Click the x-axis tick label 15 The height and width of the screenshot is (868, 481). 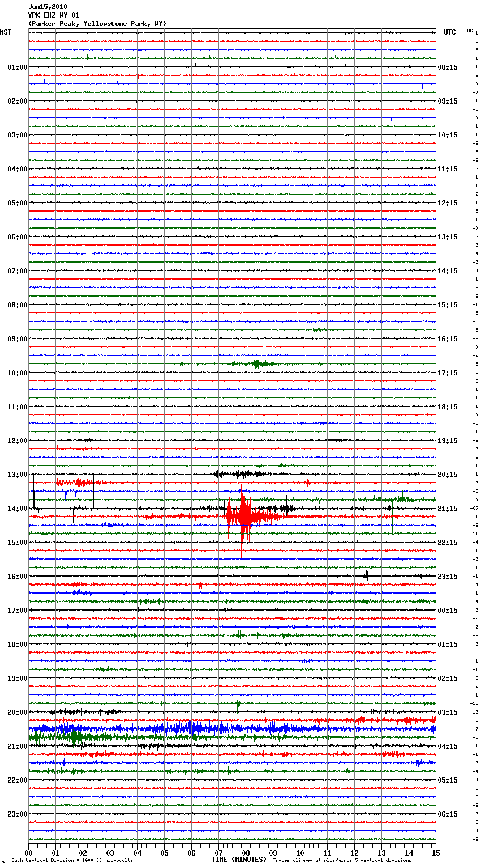pyautogui.click(x=435, y=853)
